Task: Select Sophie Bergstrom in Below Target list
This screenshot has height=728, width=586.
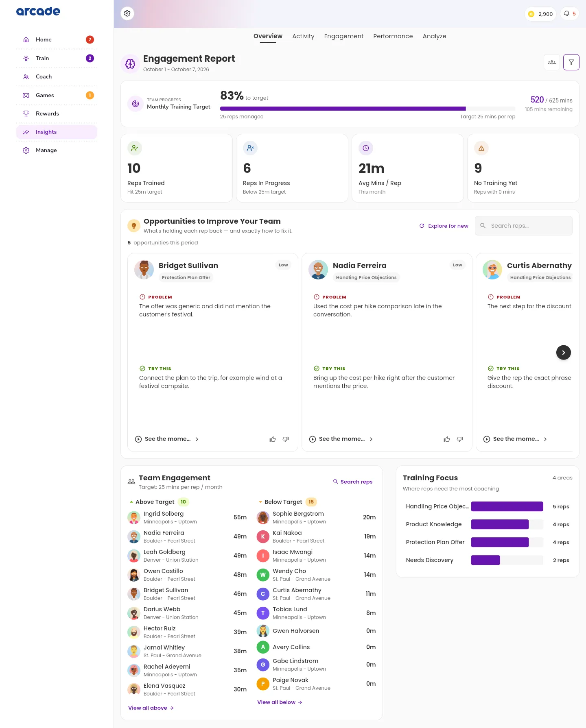Action: 316,517
